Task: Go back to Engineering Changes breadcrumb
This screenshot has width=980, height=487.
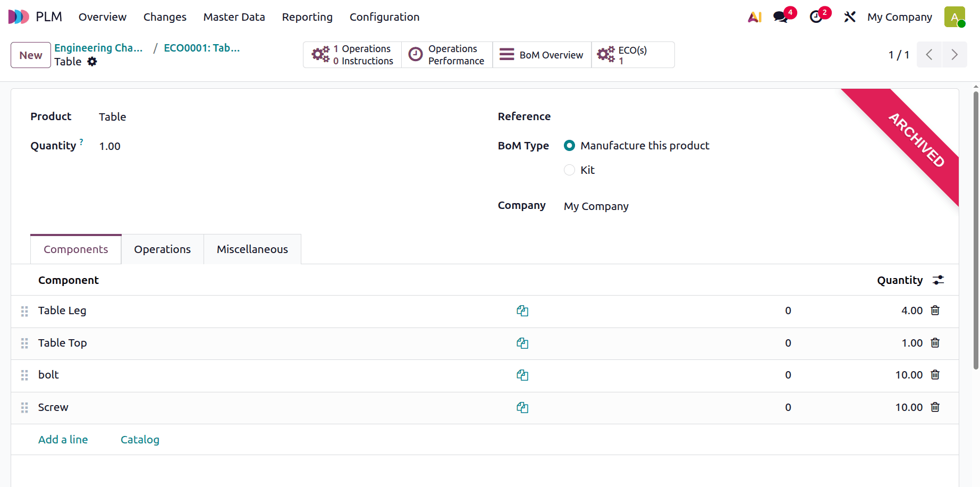Action: 98,48
